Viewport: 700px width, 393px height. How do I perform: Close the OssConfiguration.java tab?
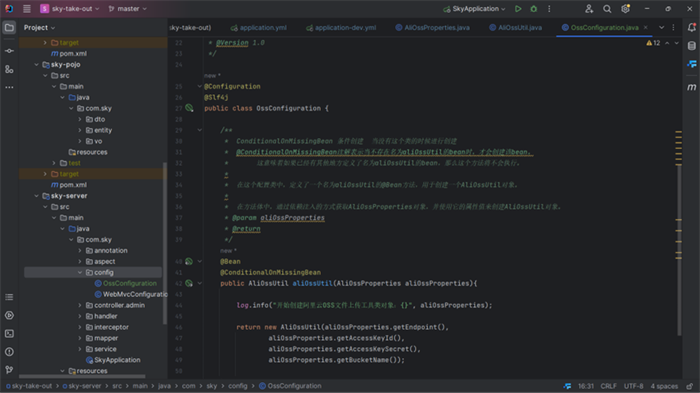(646, 28)
